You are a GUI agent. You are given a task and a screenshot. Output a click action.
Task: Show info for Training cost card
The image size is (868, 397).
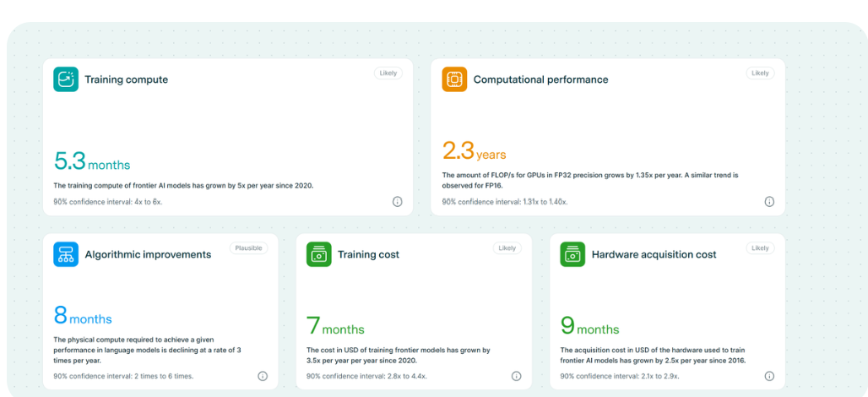pyautogui.click(x=516, y=376)
